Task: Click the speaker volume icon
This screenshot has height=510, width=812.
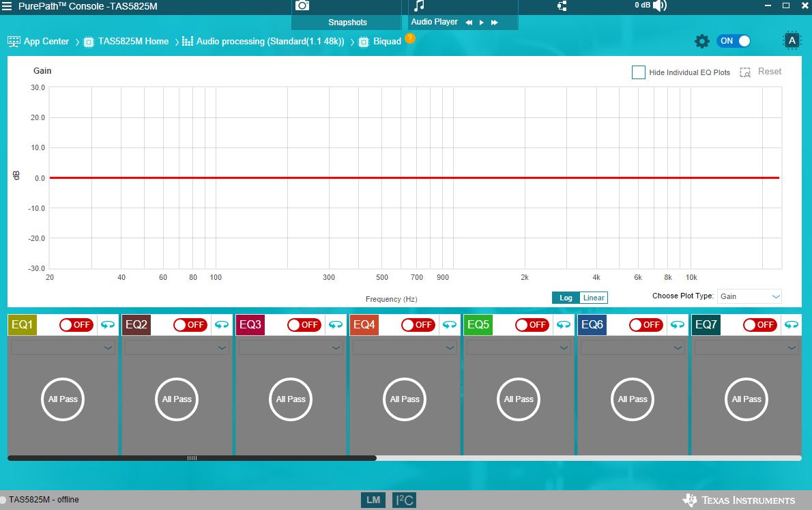Action: pos(660,5)
